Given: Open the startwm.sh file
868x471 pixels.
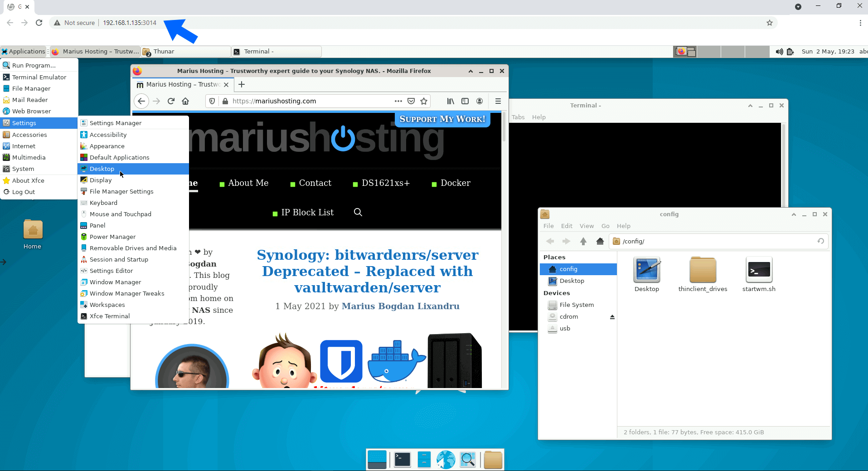Looking at the screenshot, I should pos(759,275).
